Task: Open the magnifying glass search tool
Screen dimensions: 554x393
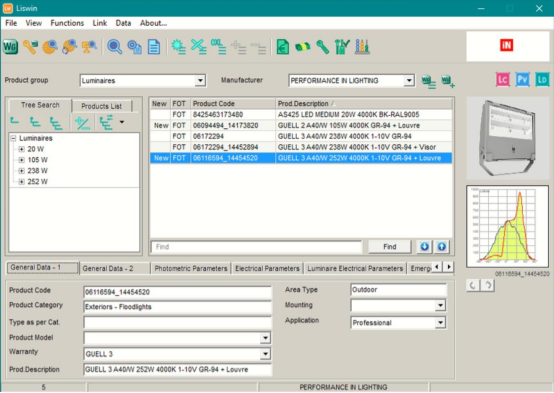Action: (114, 47)
